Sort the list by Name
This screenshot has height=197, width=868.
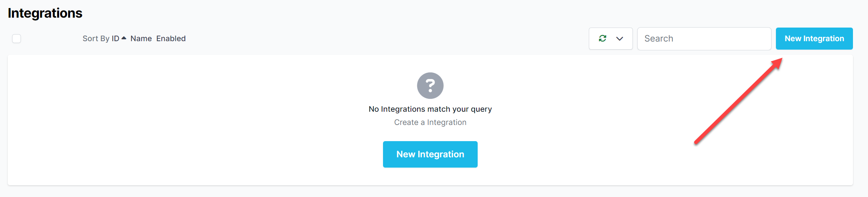(x=141, y=39)
